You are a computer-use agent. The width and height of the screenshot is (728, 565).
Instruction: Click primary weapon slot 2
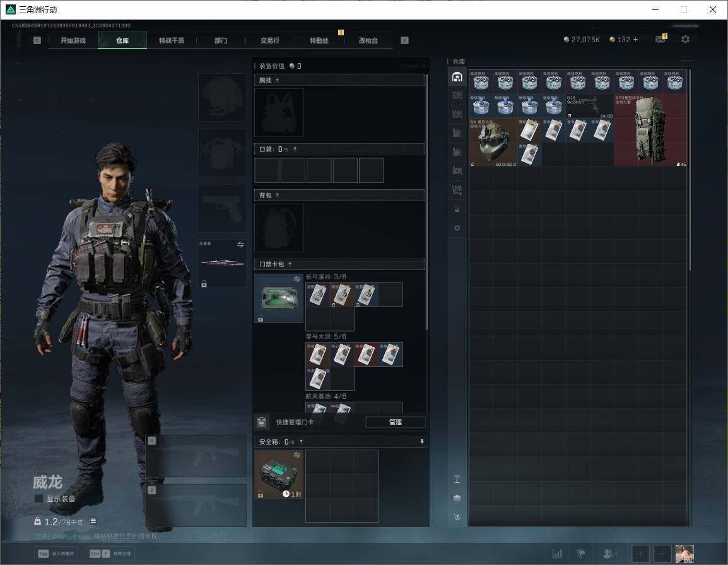point(196,505)
